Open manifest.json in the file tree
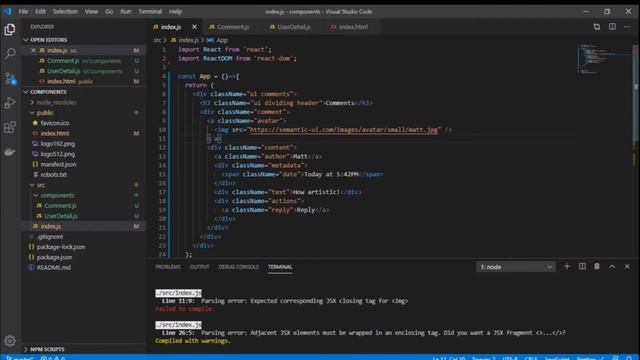This screenshot has width=640, height=360. coord(84,164)
